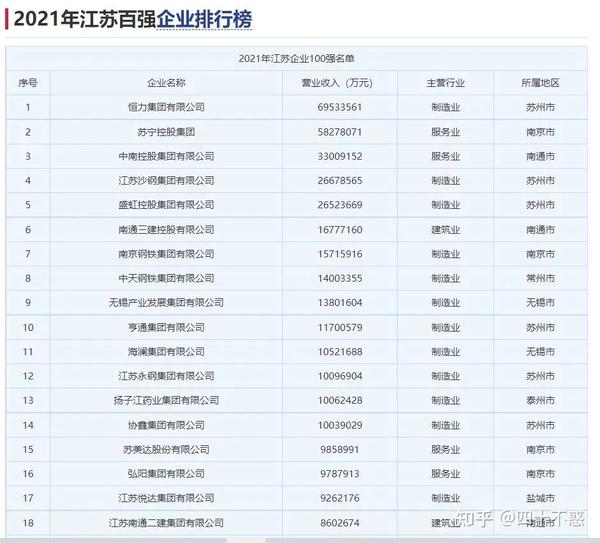Click the revenue value 26523669
Image resolution: width=600 pixels, height=543 pixels.
340,205
